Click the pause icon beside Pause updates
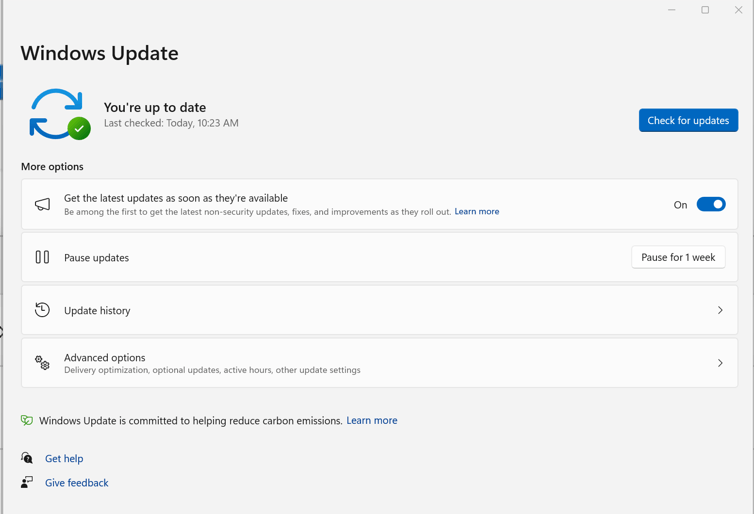The height and width of the screenshot is (514, 754). (42, 257)
